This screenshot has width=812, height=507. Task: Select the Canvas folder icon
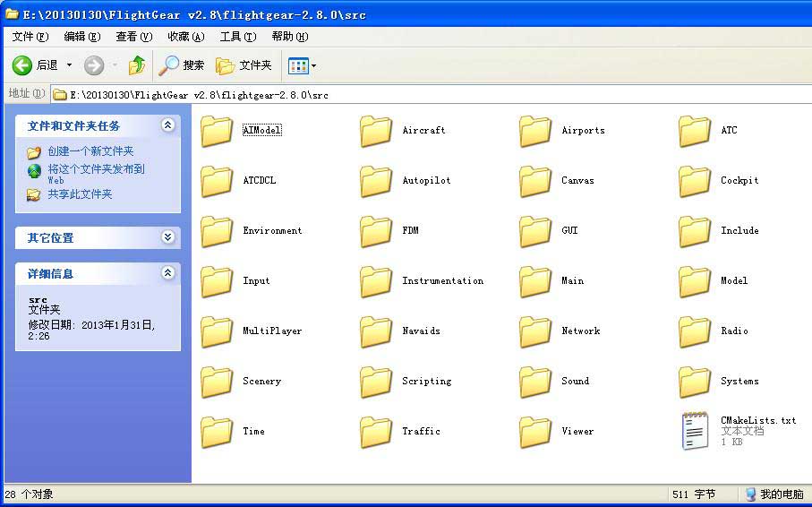(535, 182)
